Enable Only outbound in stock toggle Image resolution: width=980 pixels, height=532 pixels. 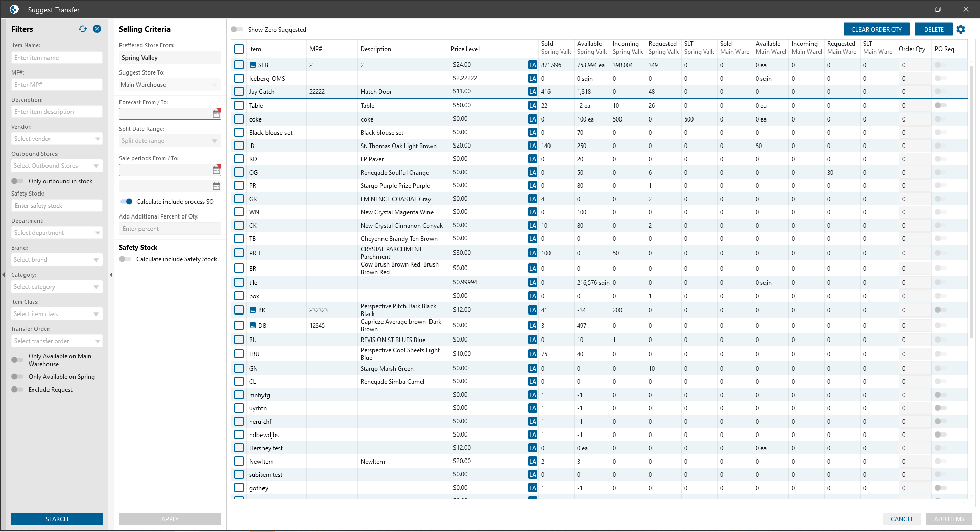tap(17, 181)
